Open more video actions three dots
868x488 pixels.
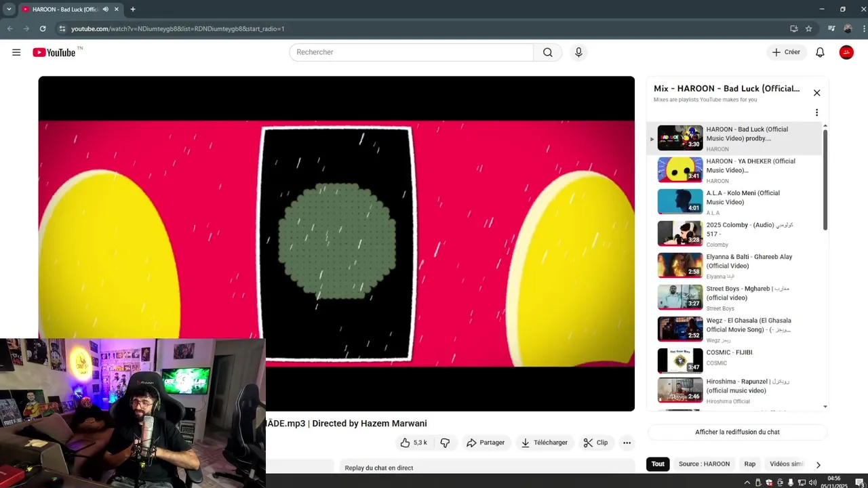[627, 443]
